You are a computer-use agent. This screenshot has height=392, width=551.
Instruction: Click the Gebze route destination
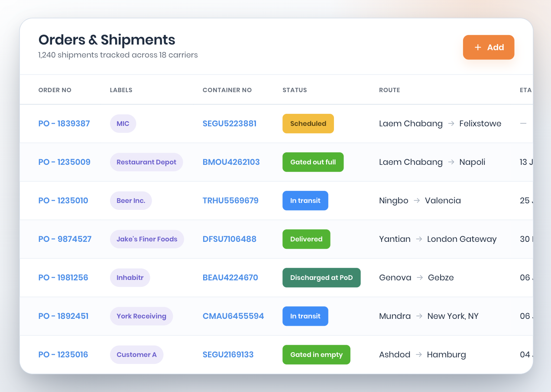441,278
